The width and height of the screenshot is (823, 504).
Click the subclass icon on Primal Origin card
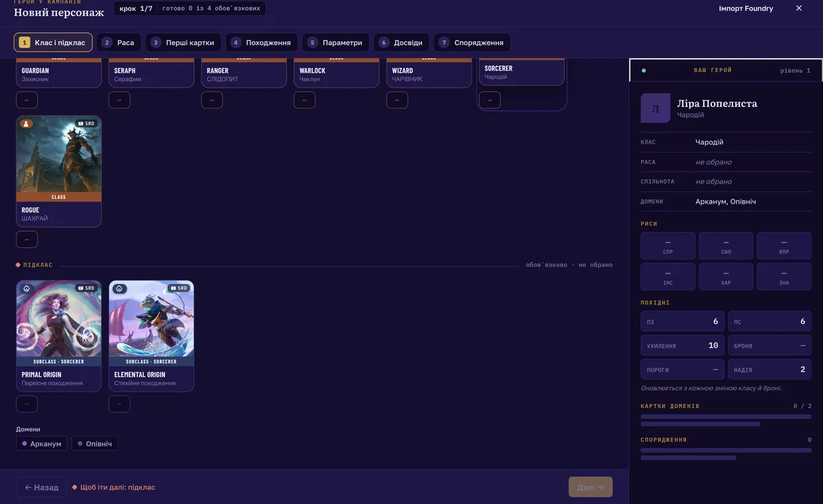[x=26, y=288]
